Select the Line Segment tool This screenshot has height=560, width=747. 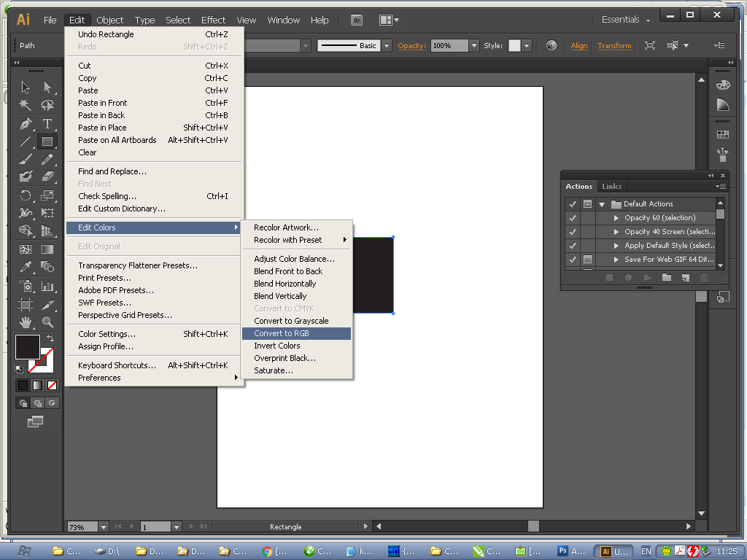click(x=26, y=141)
